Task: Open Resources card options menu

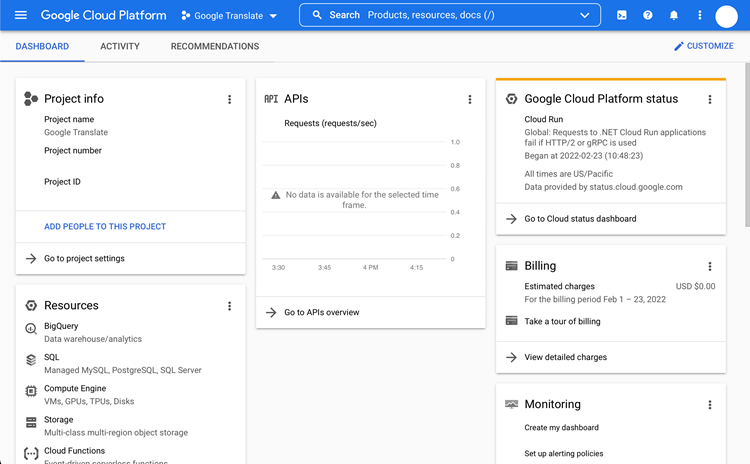Action: pyautogui.click(x=230, y=306)
